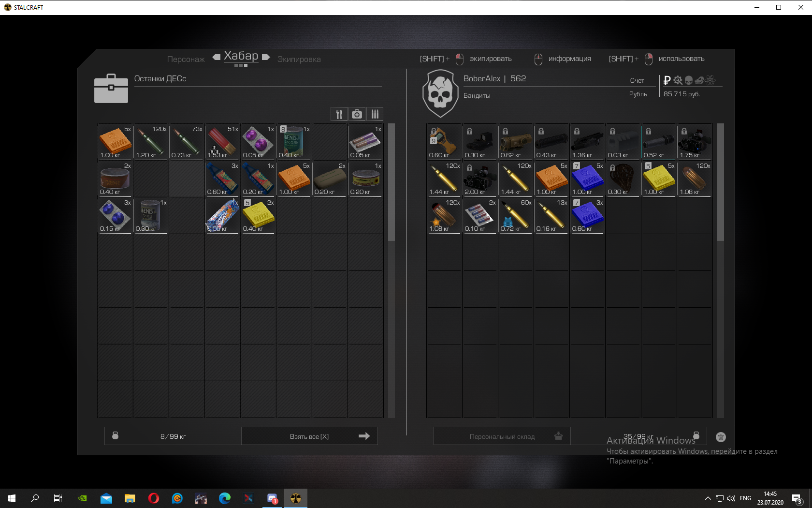Select the locked launcher attachment 1.36 кг

click(587, 142)
